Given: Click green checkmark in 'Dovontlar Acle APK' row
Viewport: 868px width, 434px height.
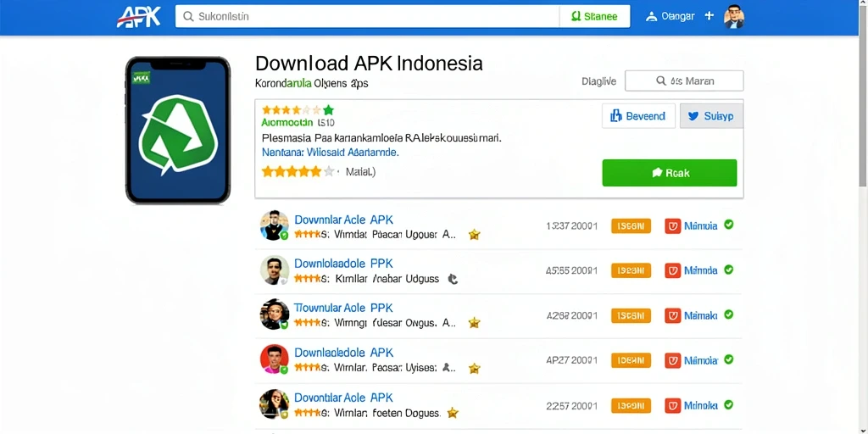Looking at the screenshot, I should [x=729, y=404].
